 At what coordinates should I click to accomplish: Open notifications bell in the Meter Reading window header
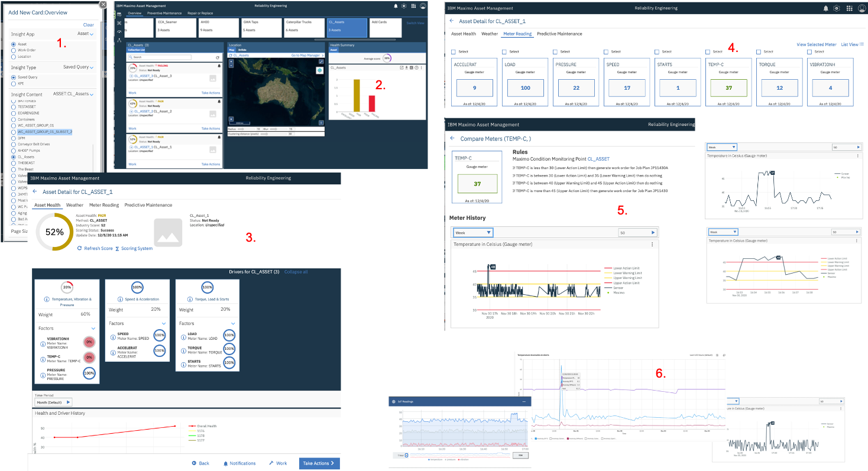[x=825, y=8]
